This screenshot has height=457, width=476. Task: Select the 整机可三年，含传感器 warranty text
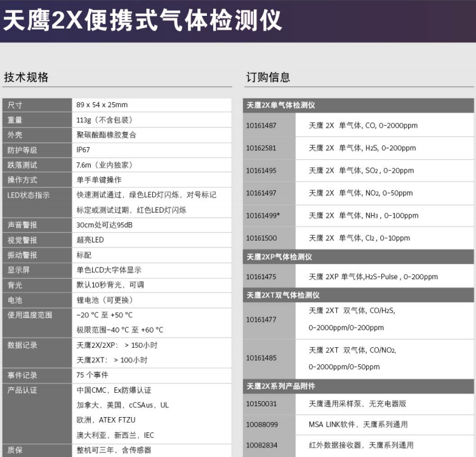114,450
